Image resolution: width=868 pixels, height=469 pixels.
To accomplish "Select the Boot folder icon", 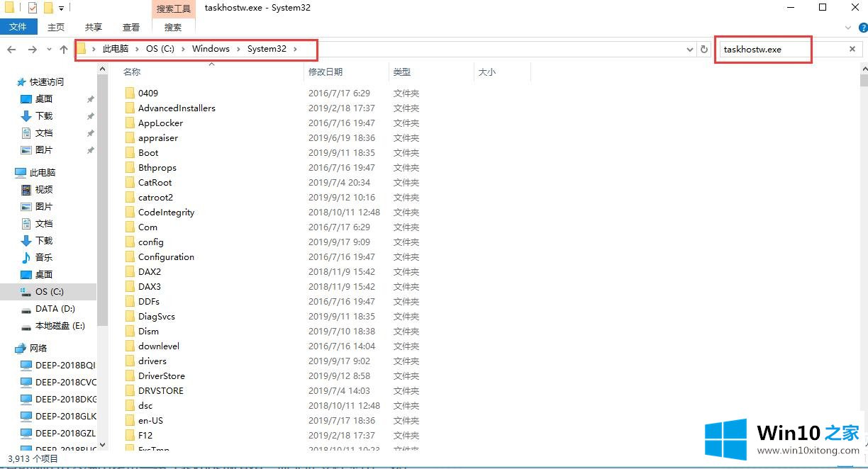I will [130, 153].
